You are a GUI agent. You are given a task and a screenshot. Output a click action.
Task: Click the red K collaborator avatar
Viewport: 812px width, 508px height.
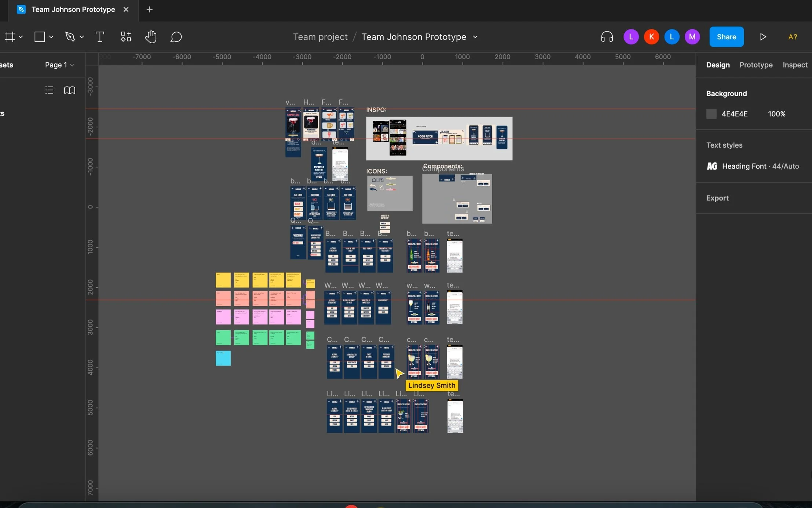[651, 37]
